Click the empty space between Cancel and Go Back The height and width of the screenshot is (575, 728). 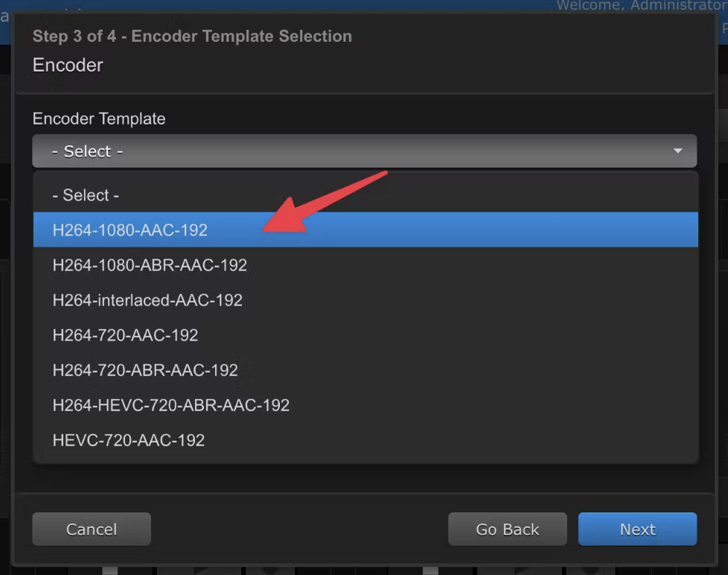point(299,529)
